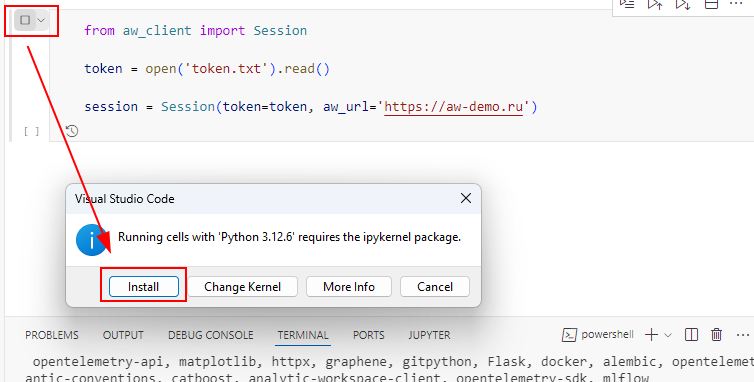Execute cells above using the cell toolbar icon
The height and width of the screenshot is (382, 754).
(x=654, y=4)
